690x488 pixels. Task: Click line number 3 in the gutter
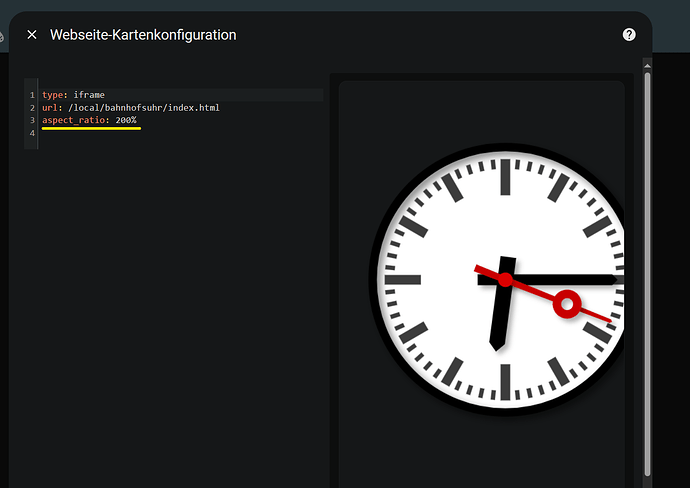click(32, 120)
